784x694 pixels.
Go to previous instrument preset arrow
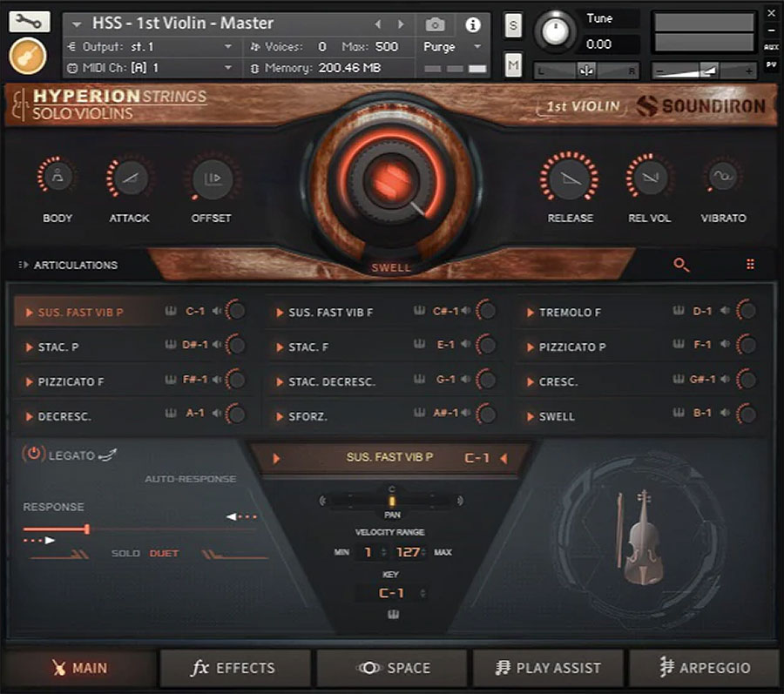click(378, 24)
